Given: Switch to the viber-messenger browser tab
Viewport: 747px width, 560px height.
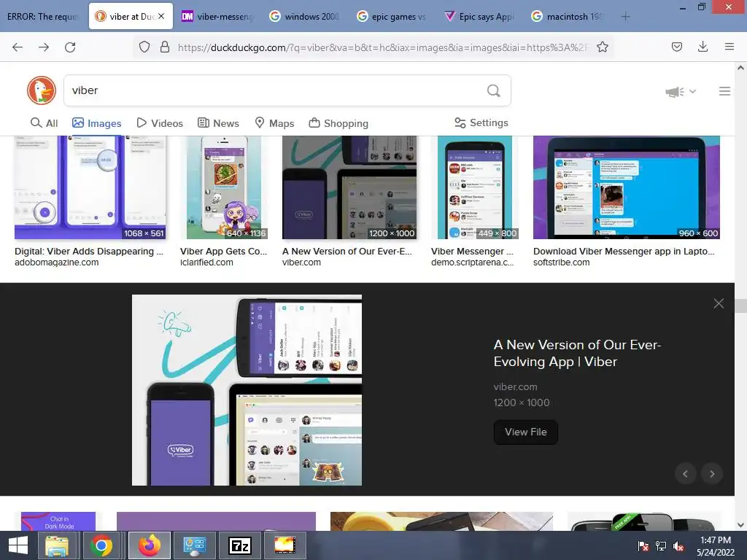Looking at the screenshot, I should coord(217,17).
